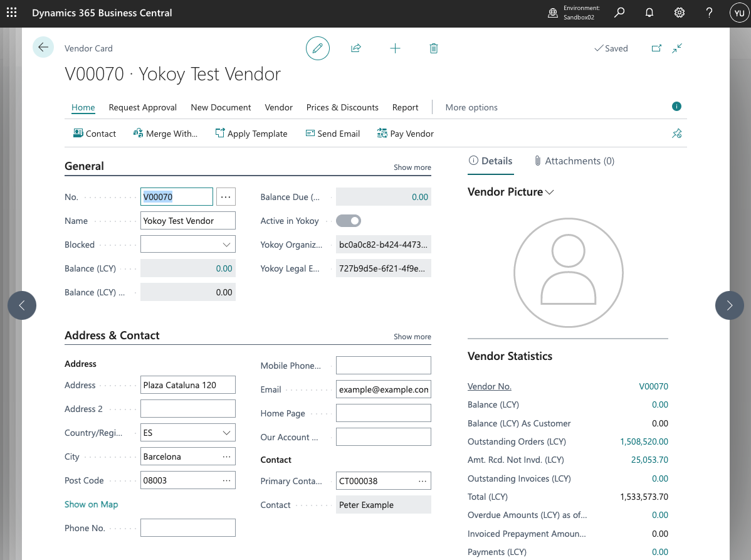
Task: Show more in Address & Contact section
Action: 412,337
